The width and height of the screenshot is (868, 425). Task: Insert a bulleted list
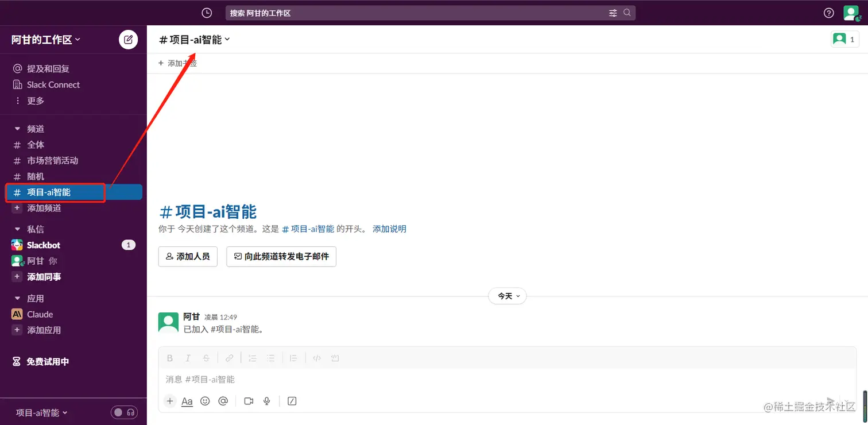[x=270, y=358]
